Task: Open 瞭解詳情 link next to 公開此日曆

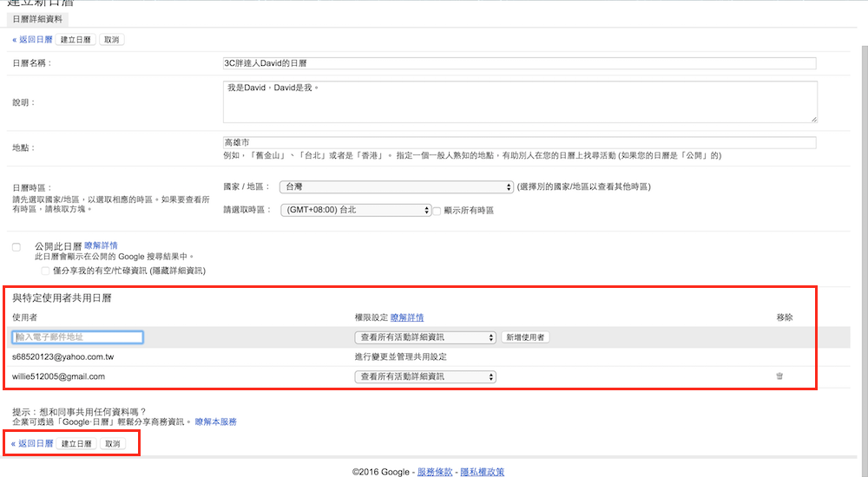Action: point(101,246)
